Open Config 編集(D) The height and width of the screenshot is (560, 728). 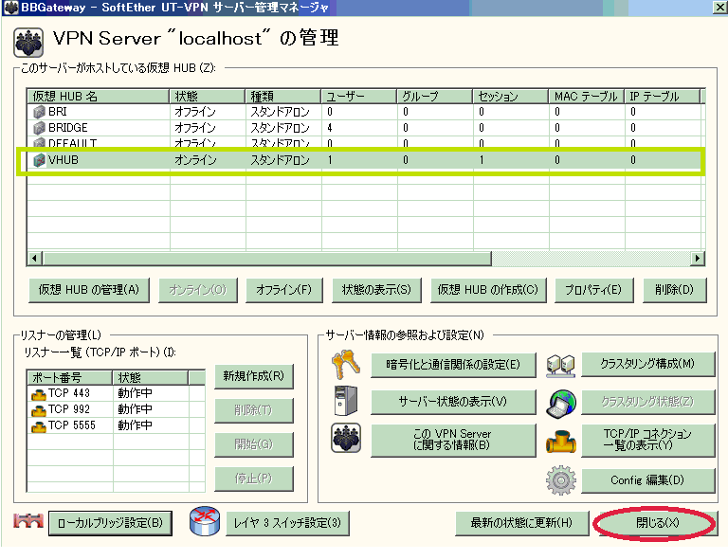(x=648, y=480)
